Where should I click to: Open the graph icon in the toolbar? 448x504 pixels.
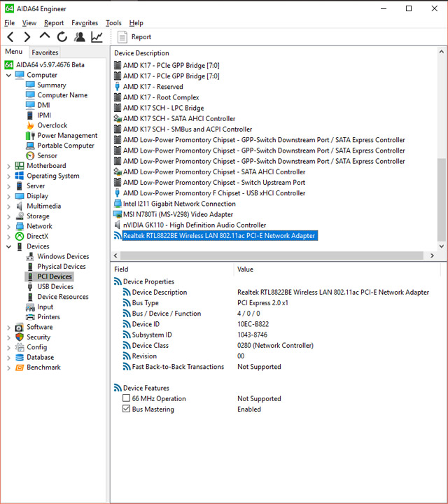(97, 37)
